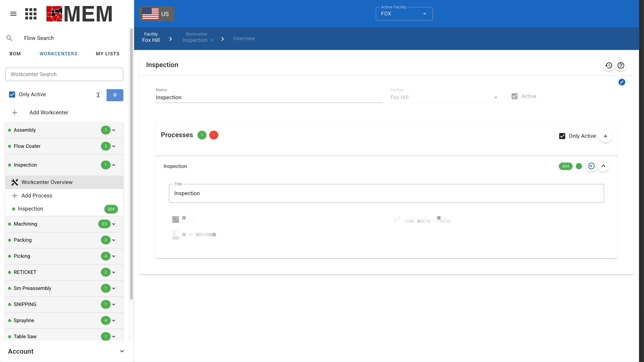Viewport: 644px width, 362px height.
Task: Click Add Workcenter
Action: tap(49, 113)
